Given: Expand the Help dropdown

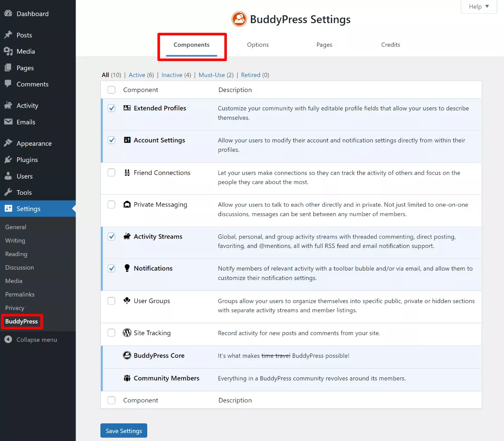Looking at the screenshot, I should (x=479, y=6).
